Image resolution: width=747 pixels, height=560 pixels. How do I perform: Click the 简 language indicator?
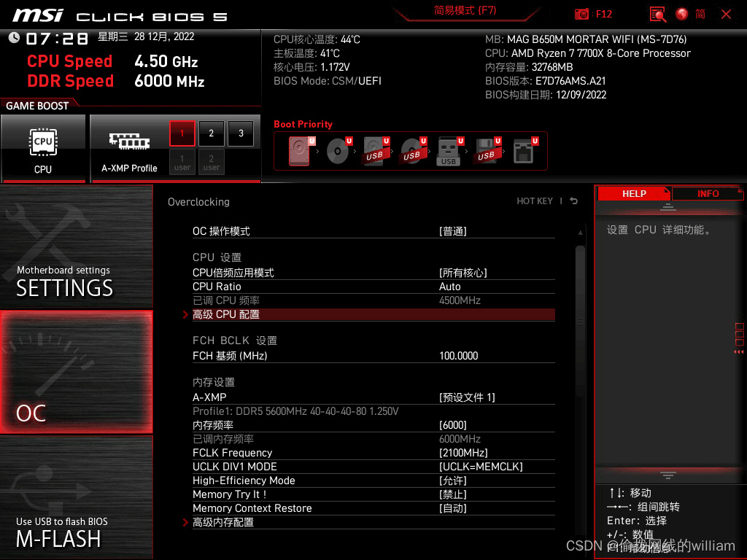pos(700,14)
